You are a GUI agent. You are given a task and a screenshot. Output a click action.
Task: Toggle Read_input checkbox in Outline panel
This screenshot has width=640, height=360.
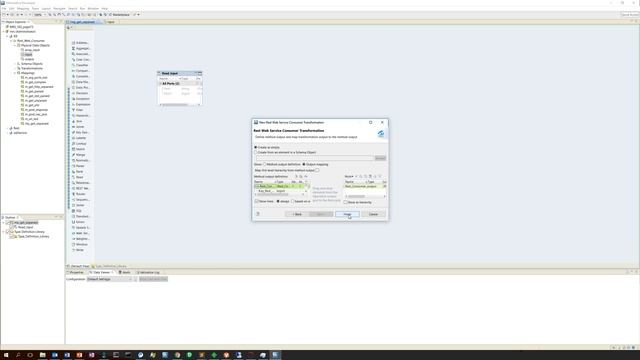click(12, 227)
